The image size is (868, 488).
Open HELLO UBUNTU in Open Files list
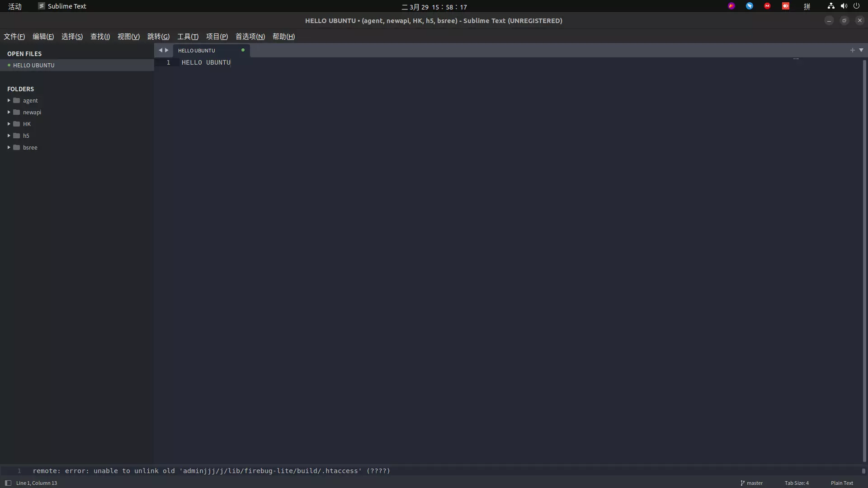pos(77,65)
